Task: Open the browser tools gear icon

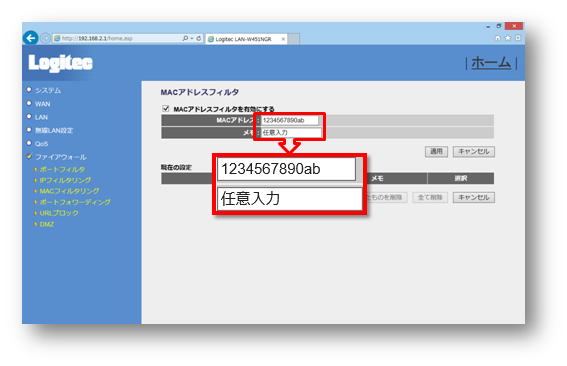Action: point(518,38)
